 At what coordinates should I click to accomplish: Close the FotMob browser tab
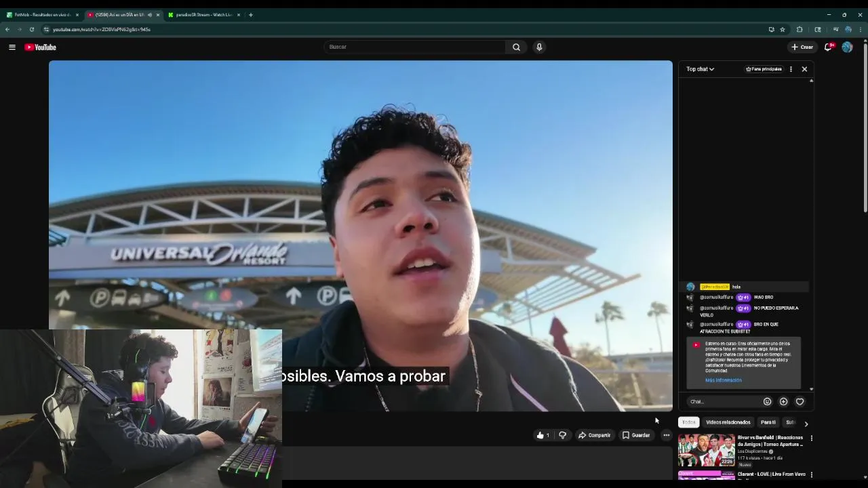coord(77,14)
